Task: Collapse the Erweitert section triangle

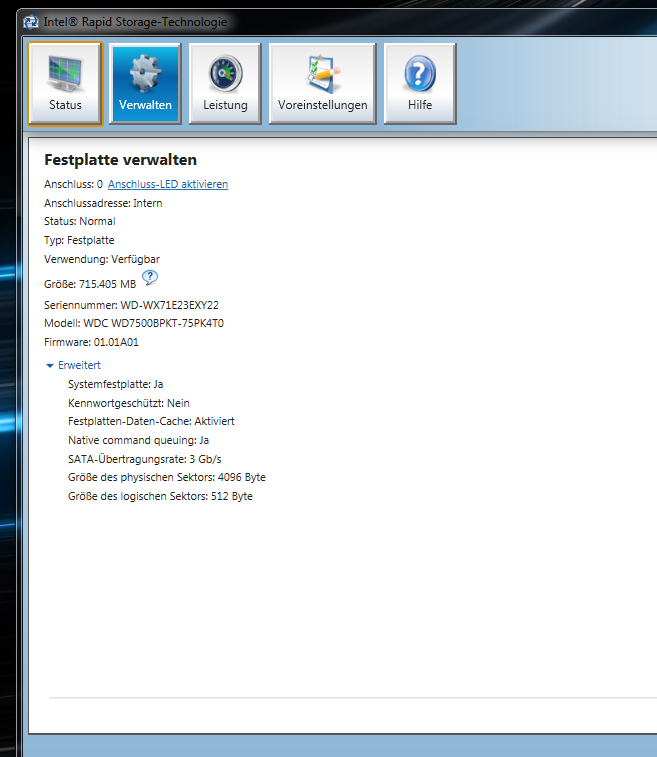Action: point(50,366)
